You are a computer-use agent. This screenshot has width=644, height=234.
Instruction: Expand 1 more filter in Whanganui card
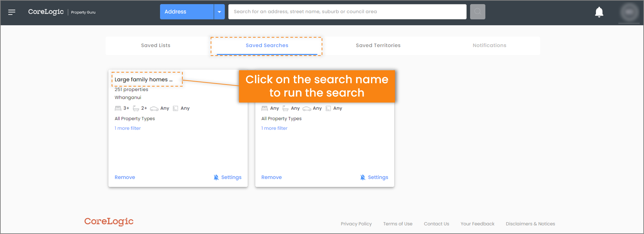pyautogui.click(x=128, y=128)
